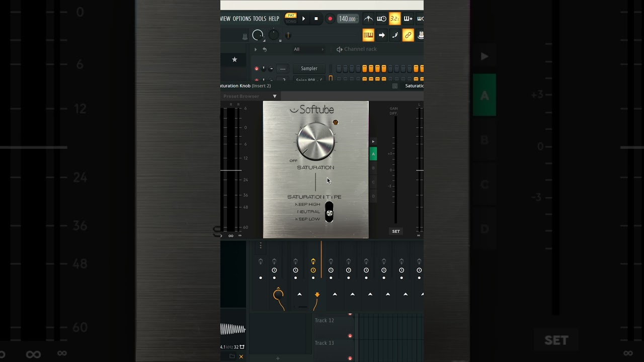Image resolution: width=644 pixels, height=362 pixels.
Task: Click the Sampler channel button
Action: point(309,68)
